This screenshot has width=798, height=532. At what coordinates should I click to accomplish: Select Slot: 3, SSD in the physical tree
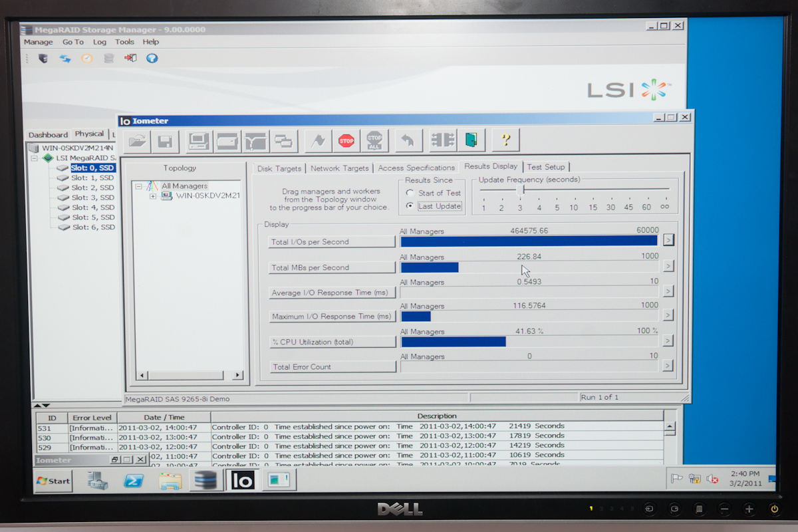93,198
